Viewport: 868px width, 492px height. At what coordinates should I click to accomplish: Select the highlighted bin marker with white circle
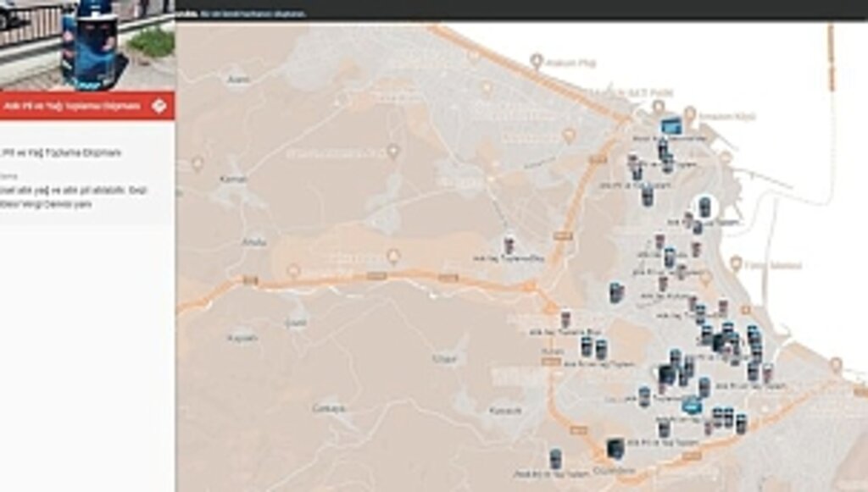tap(704, 206)
